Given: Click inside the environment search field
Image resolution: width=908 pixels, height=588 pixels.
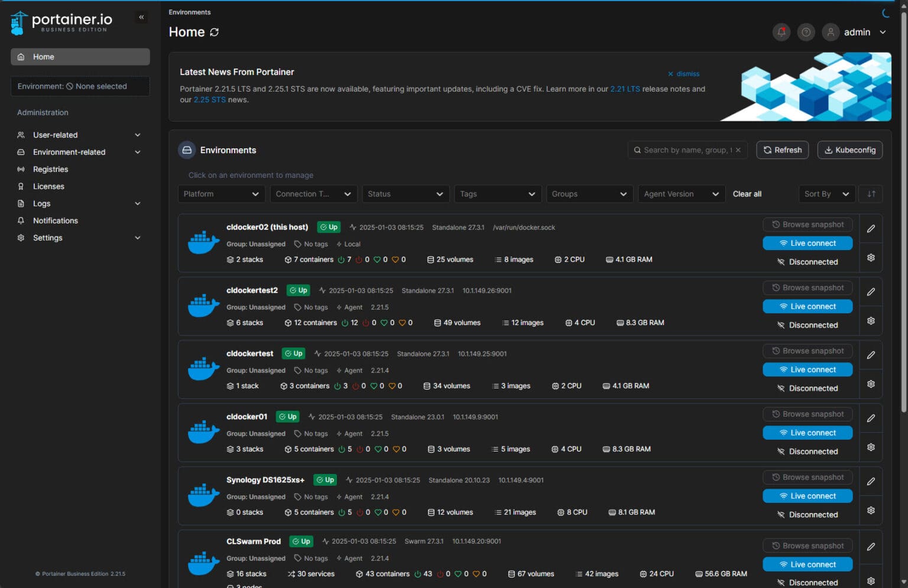Looking at the screenshot, I should coord(686,150).
